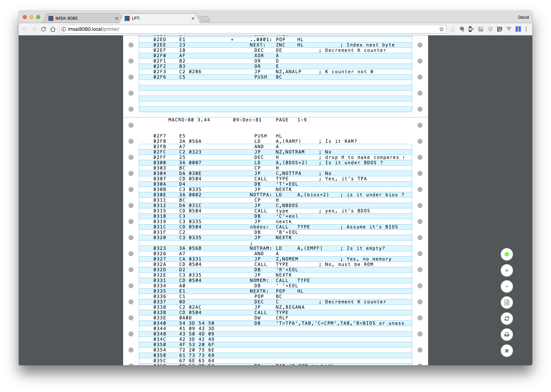Click the bell notification extension icon
551x392 pixels.
point(452,29)
